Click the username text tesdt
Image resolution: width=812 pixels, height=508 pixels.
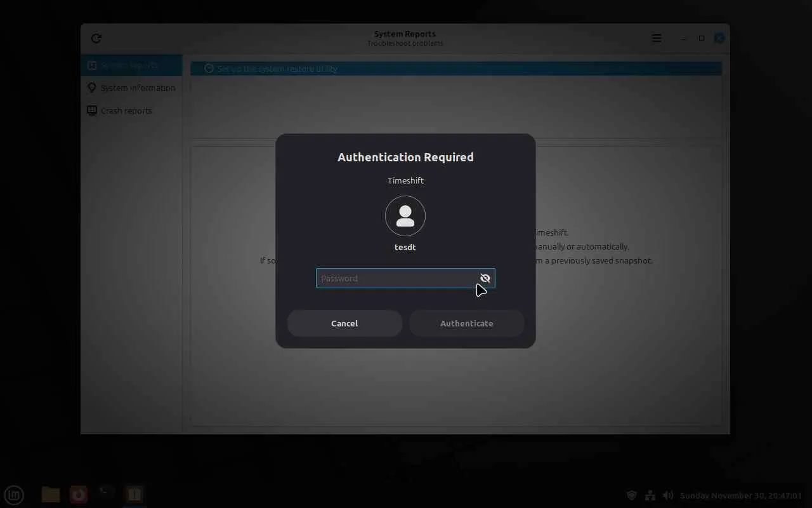tap(405, 247)
